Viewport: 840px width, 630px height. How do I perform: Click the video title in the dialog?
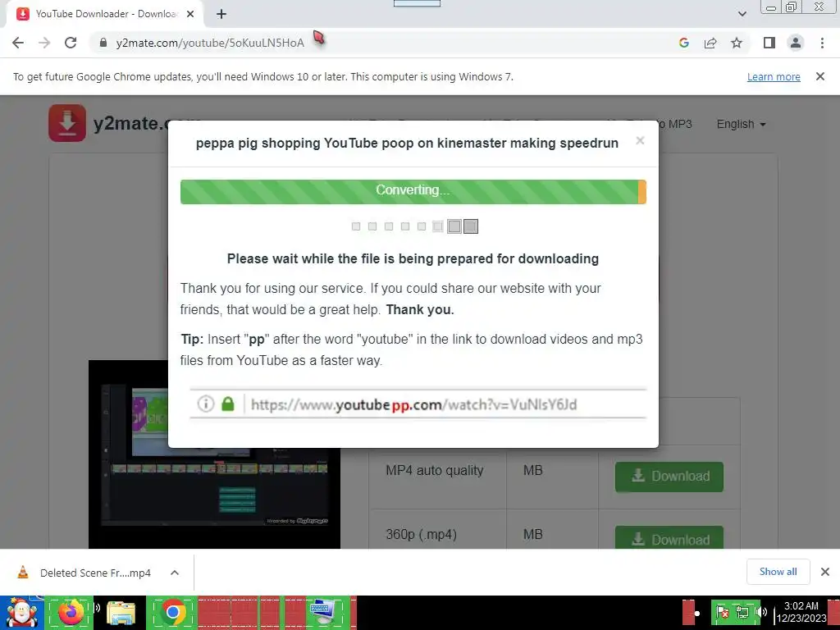[x=407, y=143]
